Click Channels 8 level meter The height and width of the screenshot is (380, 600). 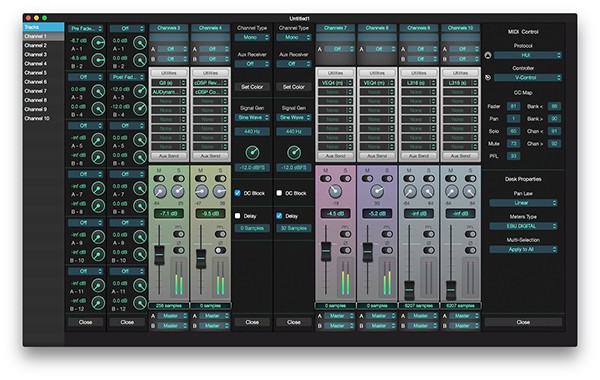pyautogui.click(x=387, y=277)
